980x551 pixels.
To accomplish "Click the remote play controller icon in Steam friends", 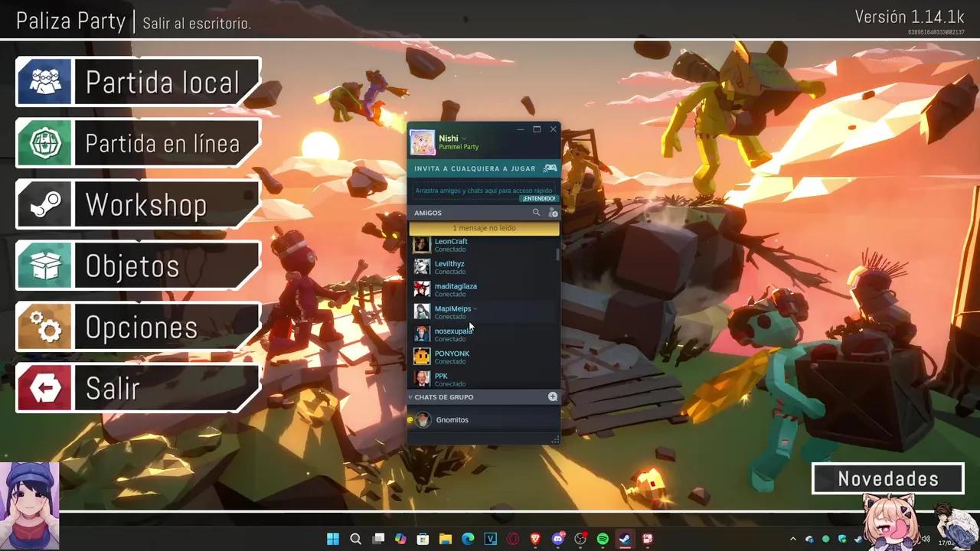I will click(x=550, y=168).
